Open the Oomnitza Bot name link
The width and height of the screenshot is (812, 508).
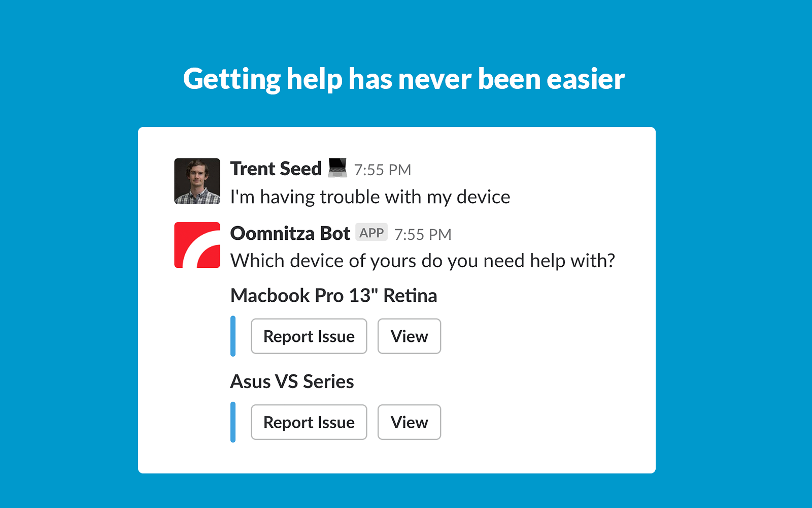point(290,233)
